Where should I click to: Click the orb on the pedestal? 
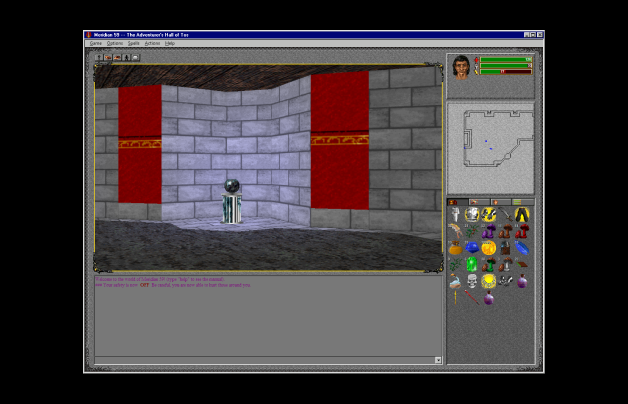pos(232,186)
